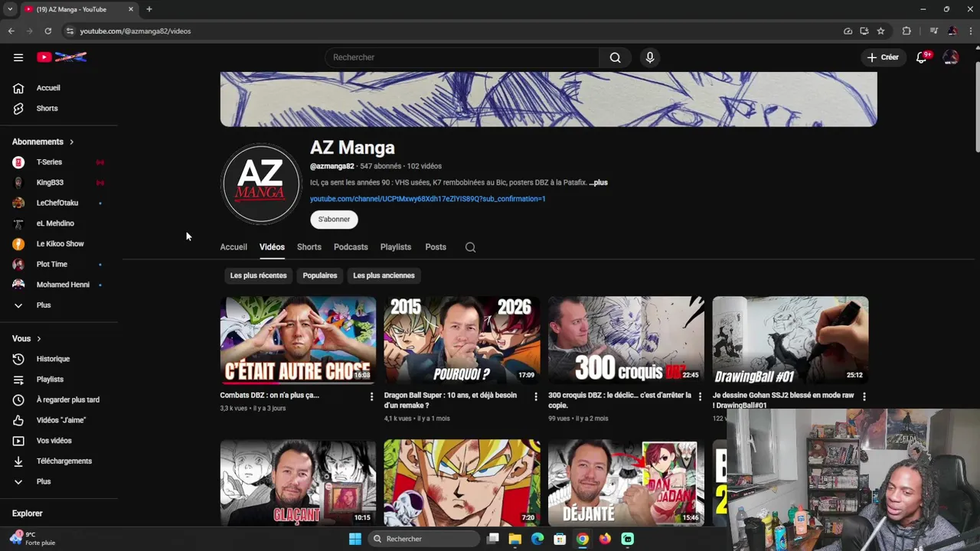This screenshot has width=980, height=551.
Task: Open Windows Start menu
Action: (355, 539)
